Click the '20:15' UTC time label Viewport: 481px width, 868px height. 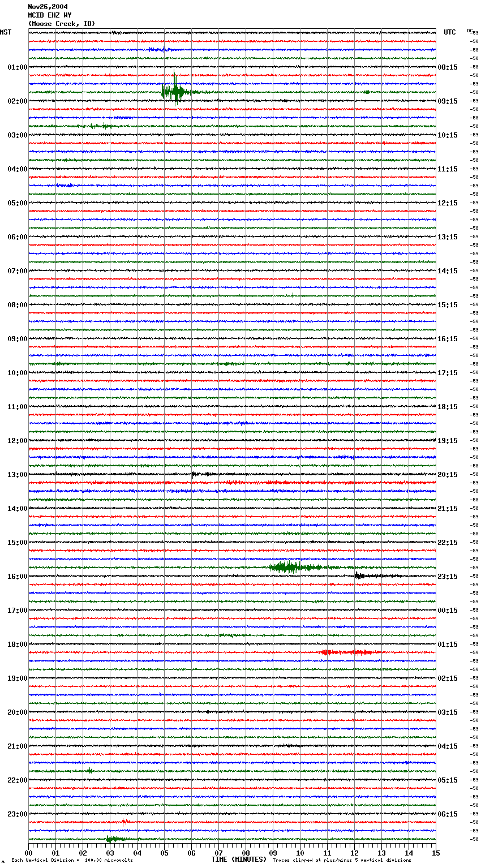point(448,475)
